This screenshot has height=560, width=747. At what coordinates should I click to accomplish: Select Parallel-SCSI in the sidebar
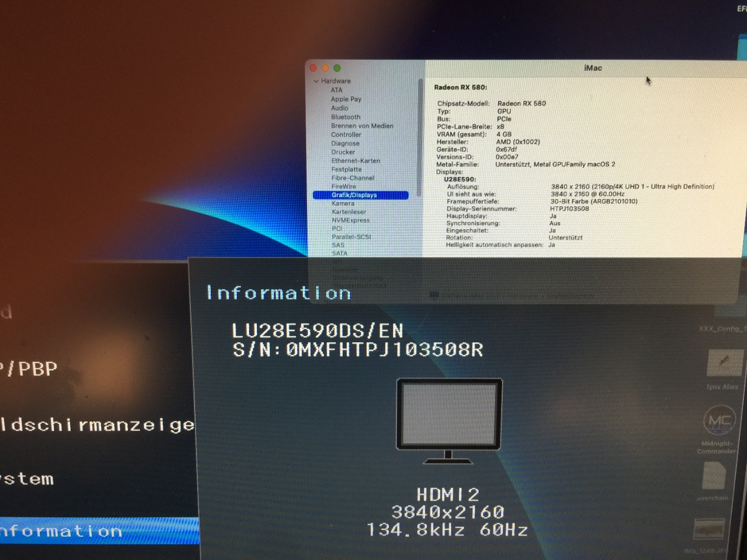pyautogui.click(x=352, y=237)
